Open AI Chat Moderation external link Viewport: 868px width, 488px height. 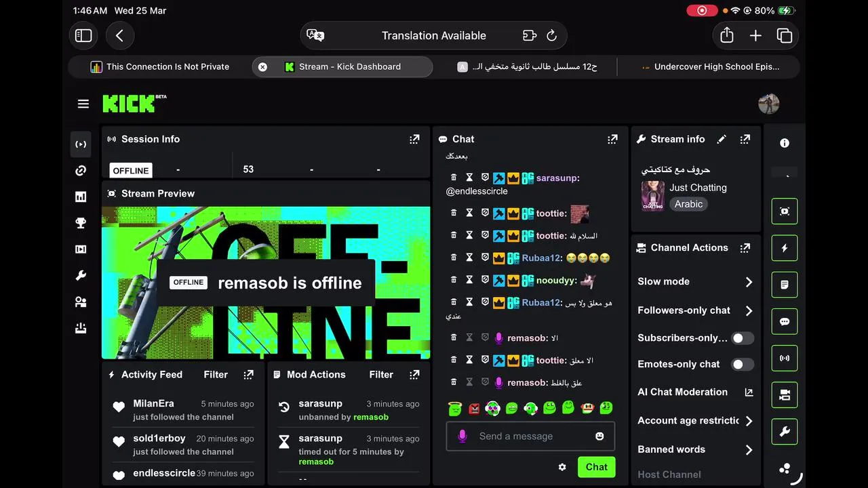tap(749, 392)
